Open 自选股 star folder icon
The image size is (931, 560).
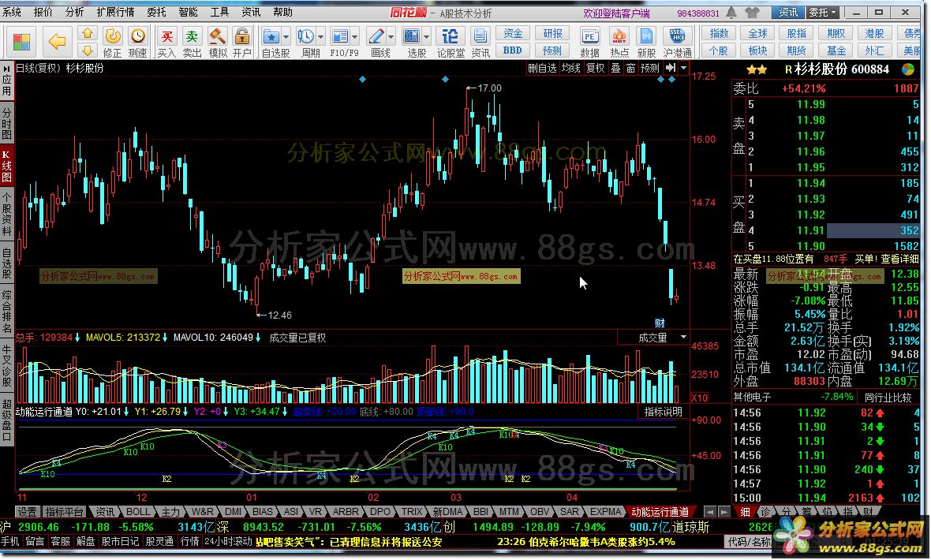(271, 37)
